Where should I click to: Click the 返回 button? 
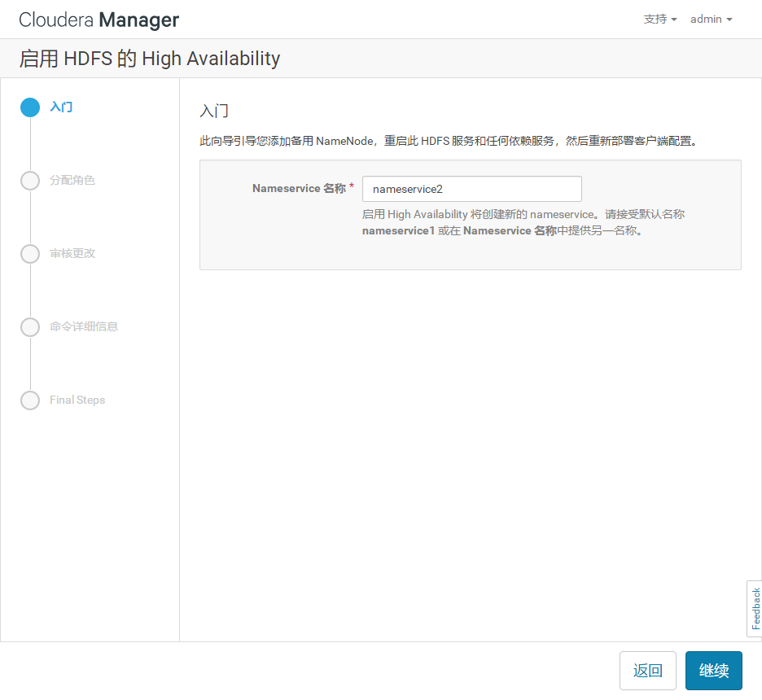point(648,671)
